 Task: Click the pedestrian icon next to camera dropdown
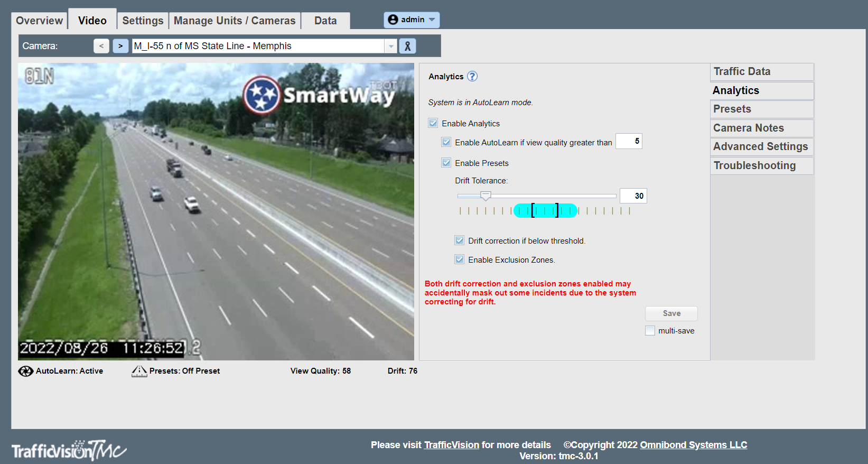tap(407, 46)
